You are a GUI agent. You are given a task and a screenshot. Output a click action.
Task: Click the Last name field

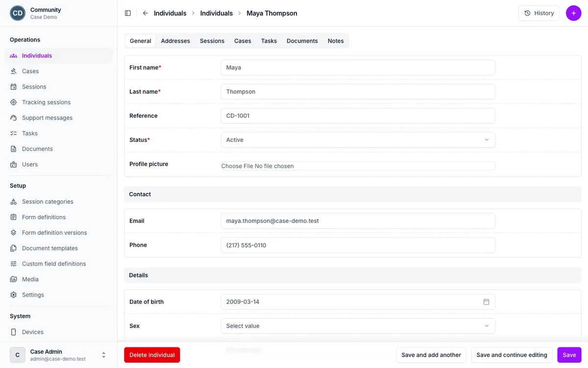[358, 91]
